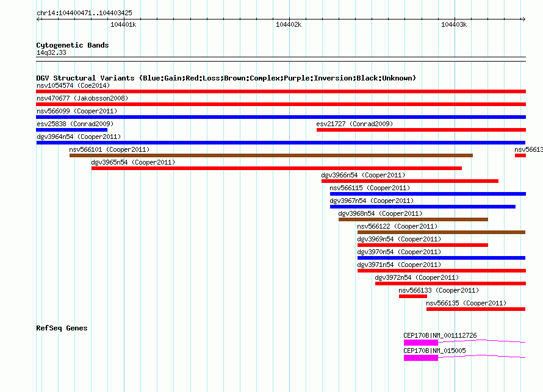Screen dimensions: 543x392
Task: Open the red dgv3966n54 (Cooper2011) bar
Action: (410, 181)
